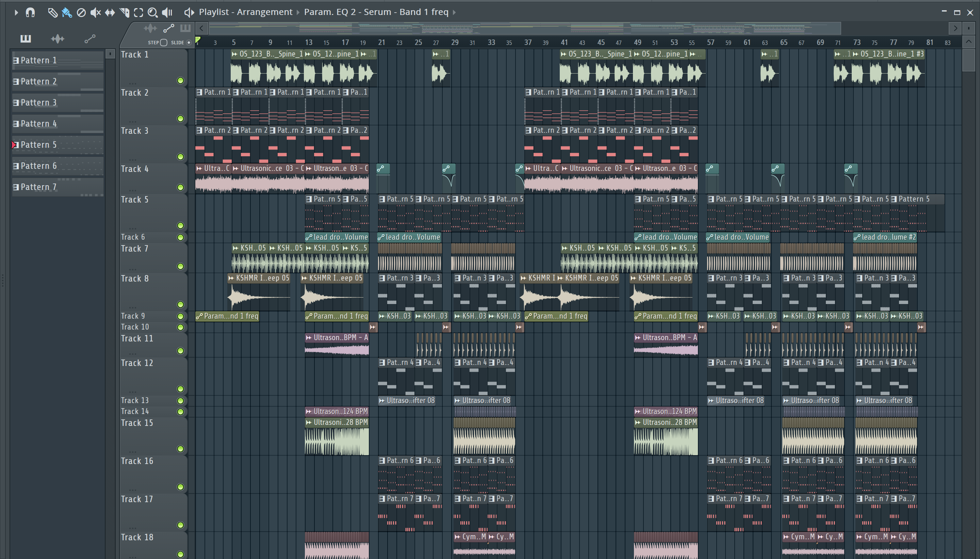The height and width of the screenshot is (559, 980).
Task: Open the Playlist - Arrangement breadcrumb
Action: point(246,12)
